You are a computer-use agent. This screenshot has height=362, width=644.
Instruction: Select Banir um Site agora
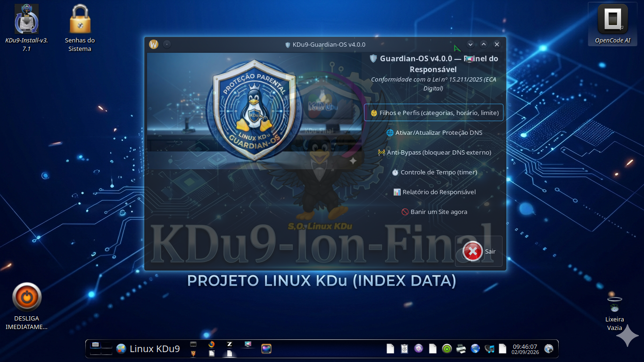click(434, 212)
